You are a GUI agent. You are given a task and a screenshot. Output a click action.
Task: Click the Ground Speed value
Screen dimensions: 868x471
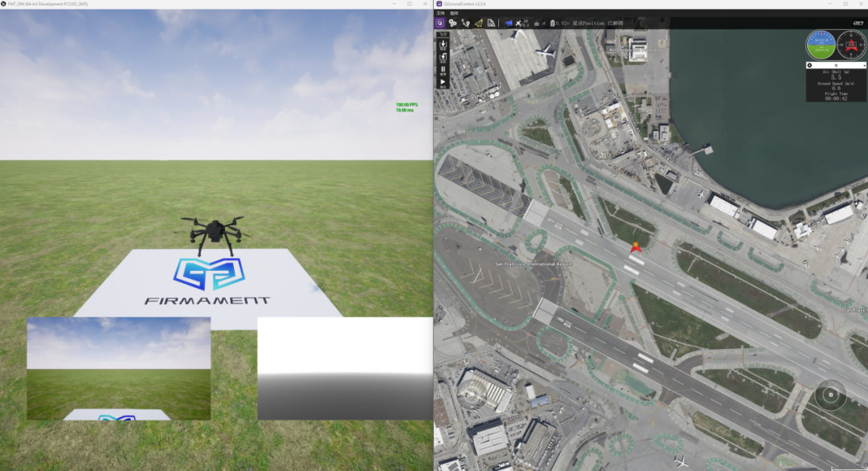(x=836, y=88)
